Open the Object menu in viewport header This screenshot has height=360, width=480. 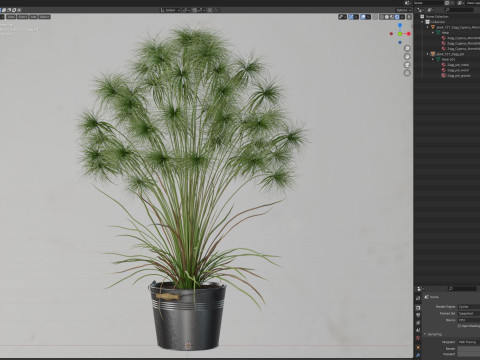(45, 17)
